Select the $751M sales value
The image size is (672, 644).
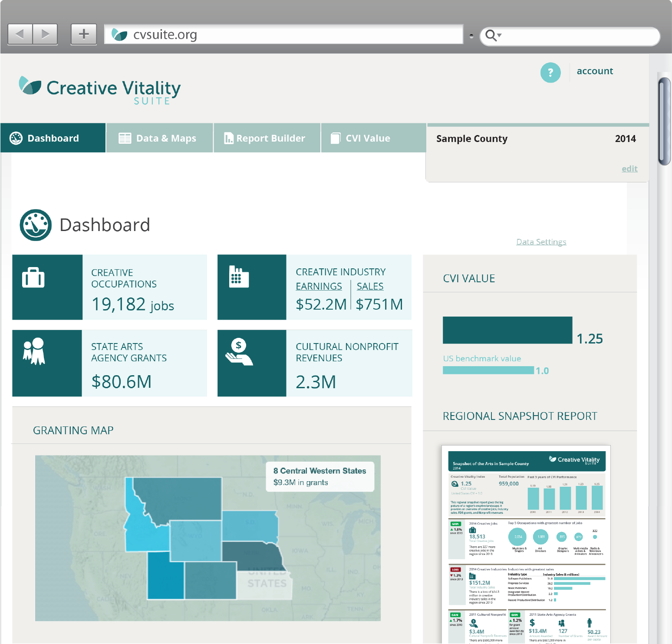coord(379,304)
